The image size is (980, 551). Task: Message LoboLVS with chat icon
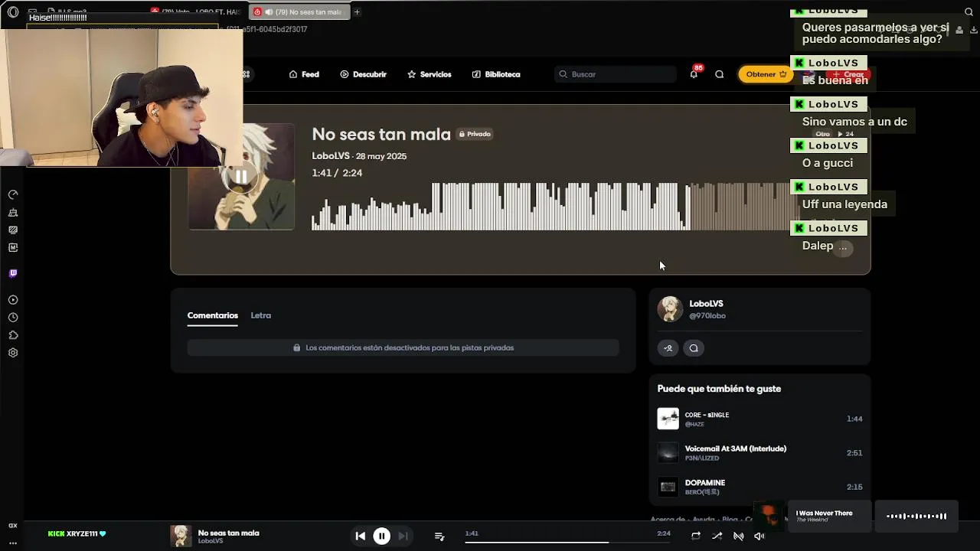tap(694, 348)
